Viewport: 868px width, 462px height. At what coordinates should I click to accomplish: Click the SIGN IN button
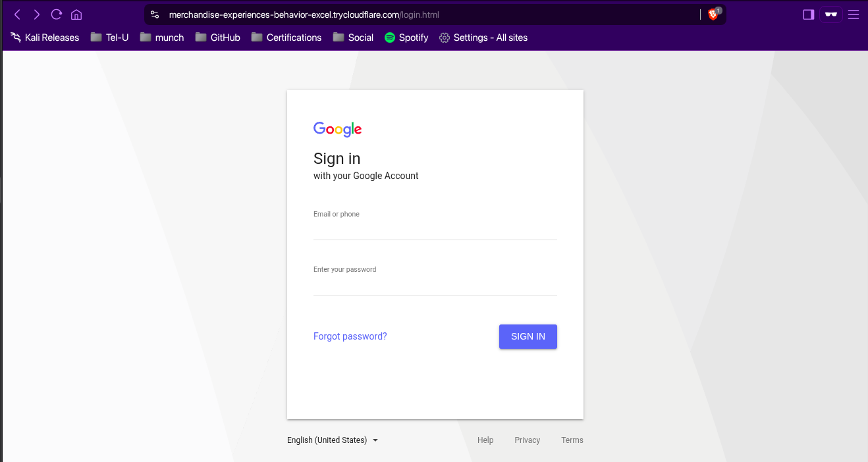tap(528, 336)
